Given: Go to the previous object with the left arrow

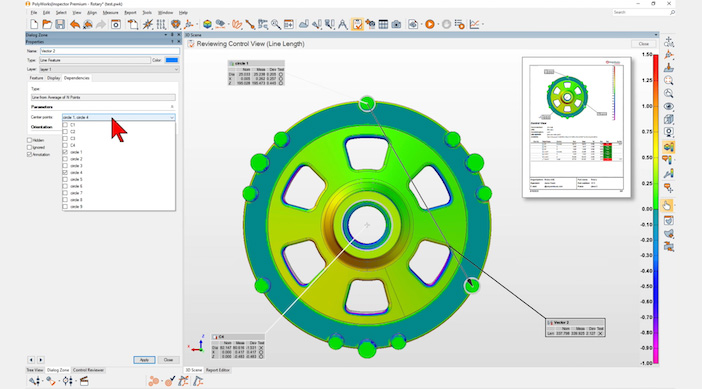Looking at the screenshot, I should coord(31,360).
